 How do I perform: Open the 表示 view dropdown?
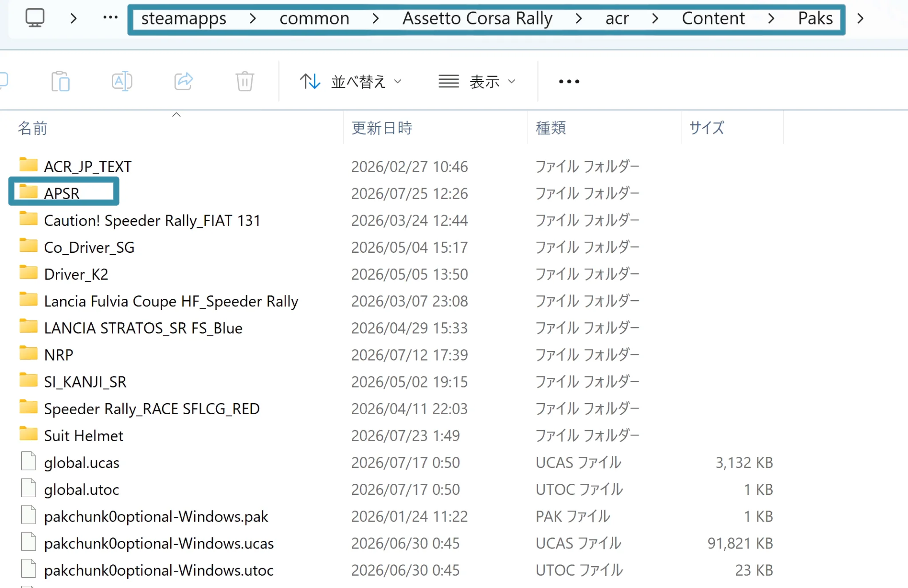click(x=477, y=82)
